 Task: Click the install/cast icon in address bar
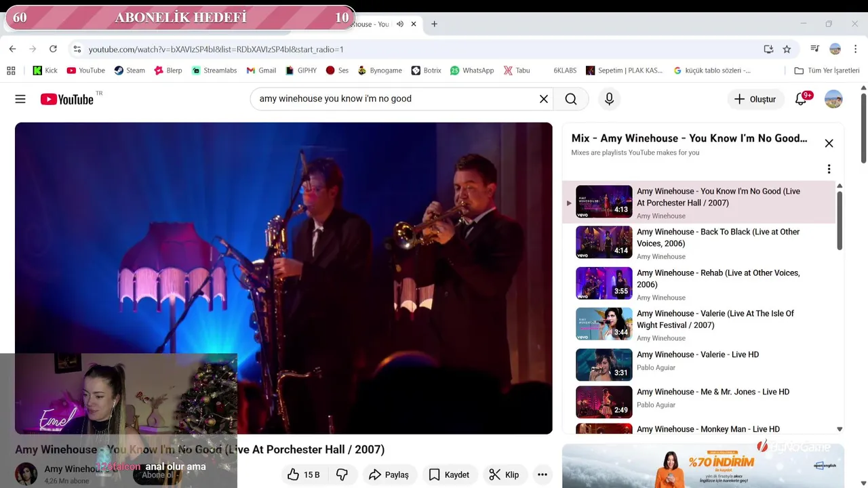(x=768, y=49)
